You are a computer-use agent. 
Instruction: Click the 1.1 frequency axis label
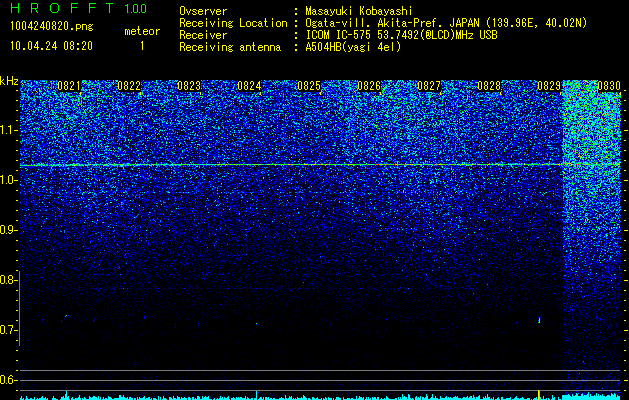[8, 130]
